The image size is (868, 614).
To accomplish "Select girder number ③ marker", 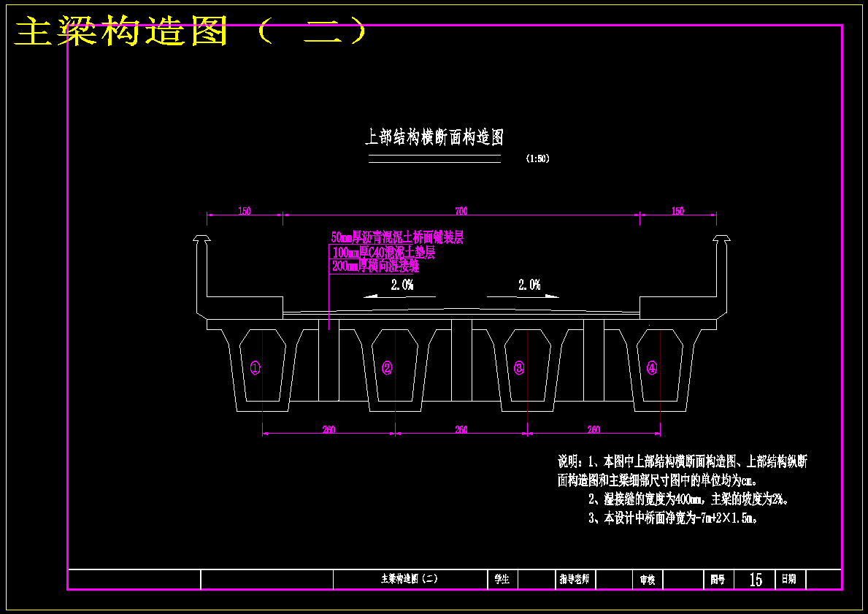I will click(519, 368).
